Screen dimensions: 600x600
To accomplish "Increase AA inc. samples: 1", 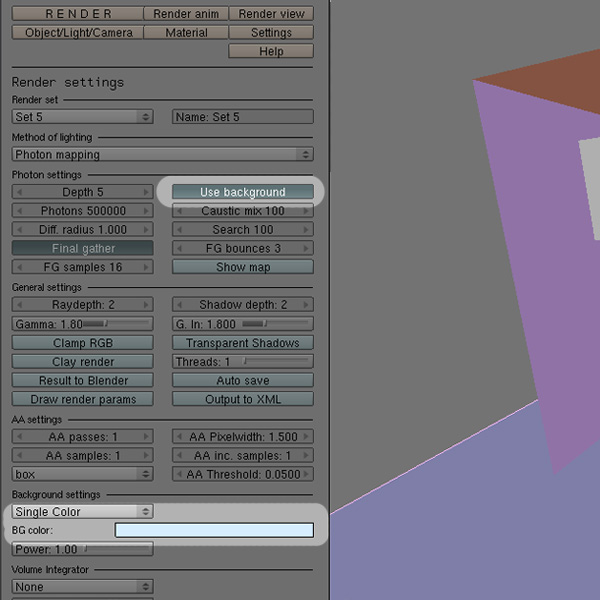I will coord(306,455).
